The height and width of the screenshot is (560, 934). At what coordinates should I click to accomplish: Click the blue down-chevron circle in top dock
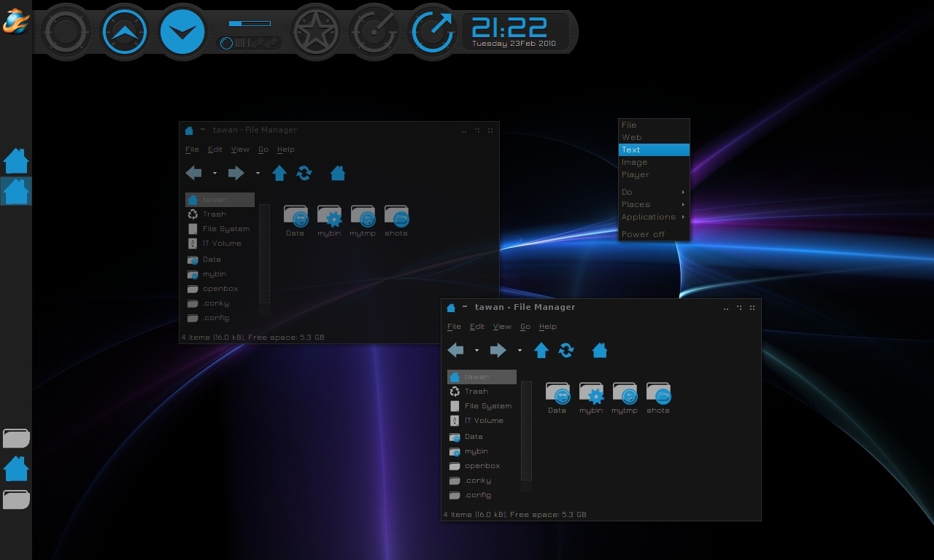(182, 32)
